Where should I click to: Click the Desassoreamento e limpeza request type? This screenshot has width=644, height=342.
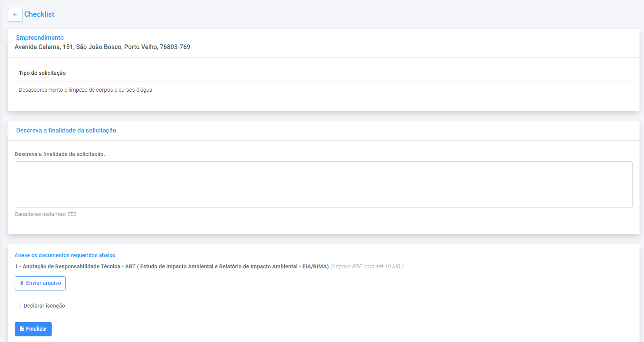(x=85, y=90)
